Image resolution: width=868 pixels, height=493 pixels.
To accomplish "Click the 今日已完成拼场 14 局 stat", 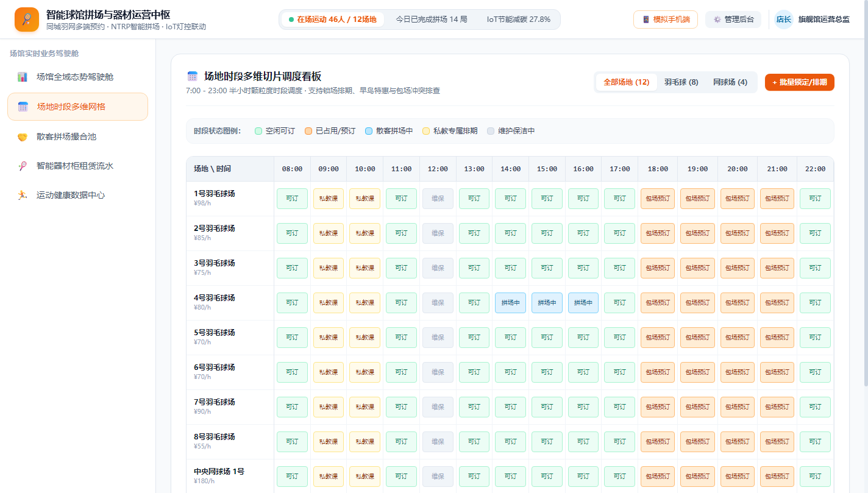I will (432, 20).
